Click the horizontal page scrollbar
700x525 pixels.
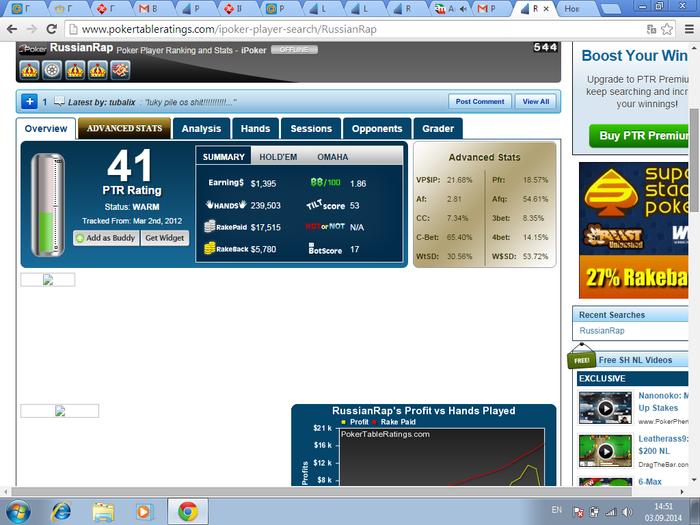[x=321, y=492]
